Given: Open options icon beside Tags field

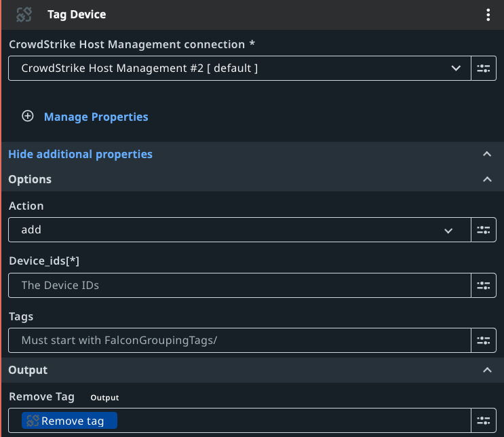Looking at the screenshot, I should (x=484, y=340).
